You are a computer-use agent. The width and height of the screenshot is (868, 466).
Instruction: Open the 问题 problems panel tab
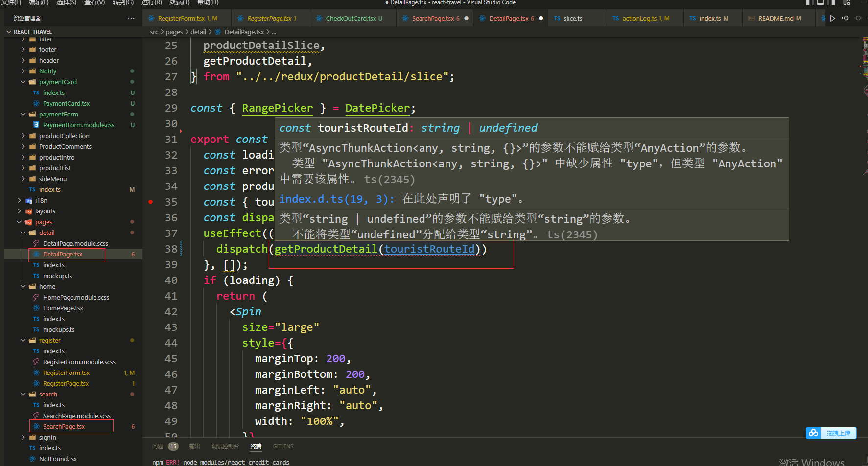coord(158,446)
